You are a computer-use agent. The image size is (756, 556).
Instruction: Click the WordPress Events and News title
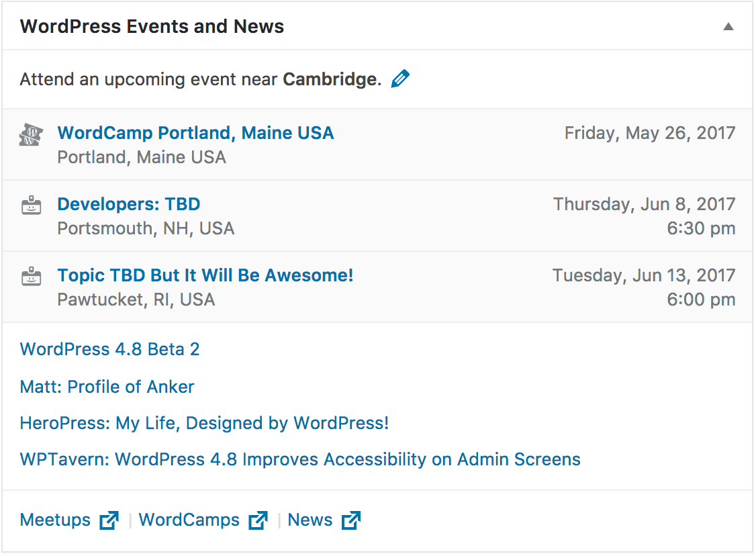click(x=152, y=27)
